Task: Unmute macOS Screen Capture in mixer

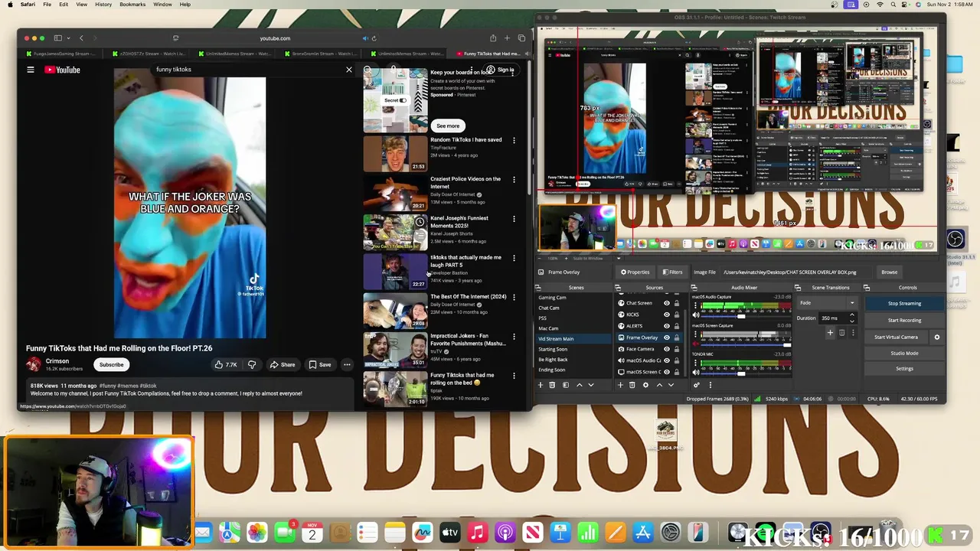Action: coord(696,344)
